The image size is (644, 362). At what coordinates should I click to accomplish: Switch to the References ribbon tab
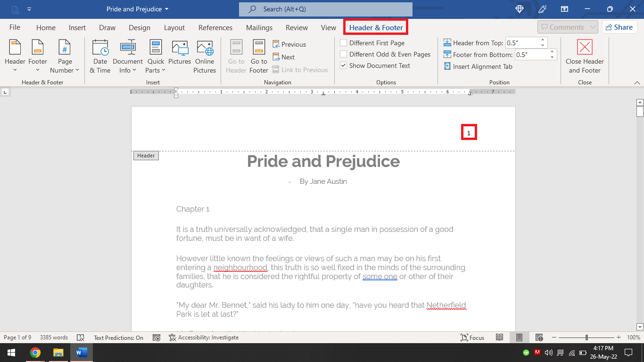pos(215,27)
